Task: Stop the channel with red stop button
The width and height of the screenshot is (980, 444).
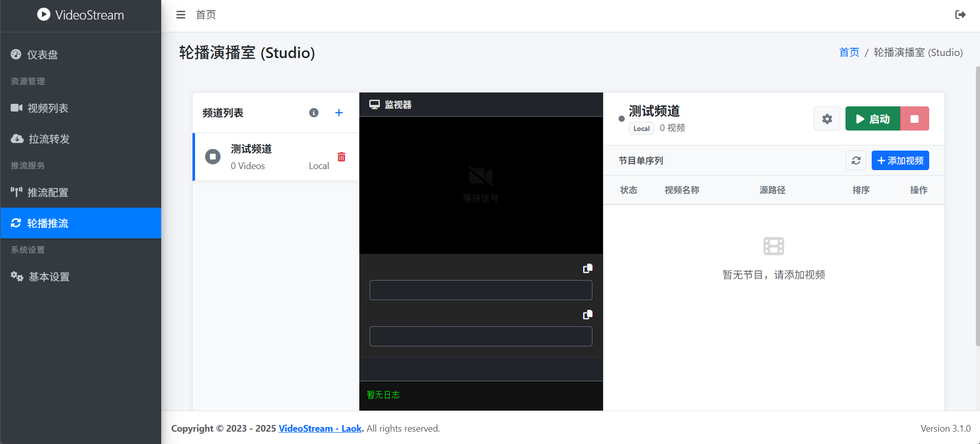Action: (x=914, y=119)
